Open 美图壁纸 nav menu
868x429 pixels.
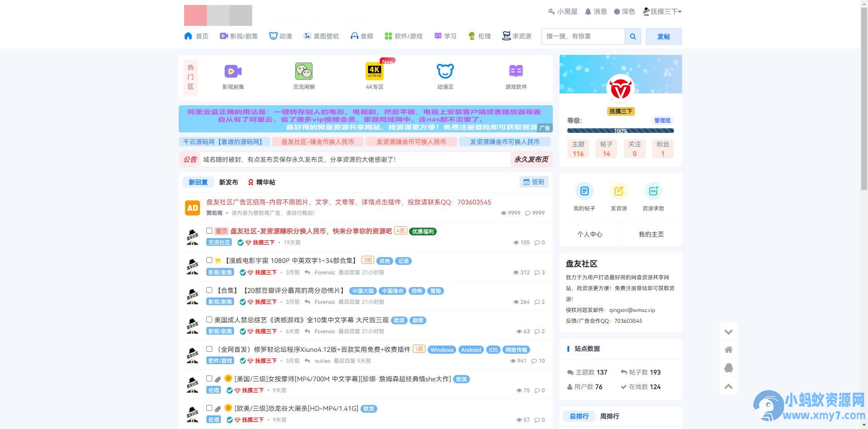pyautogui.click(x=322, y=36)
